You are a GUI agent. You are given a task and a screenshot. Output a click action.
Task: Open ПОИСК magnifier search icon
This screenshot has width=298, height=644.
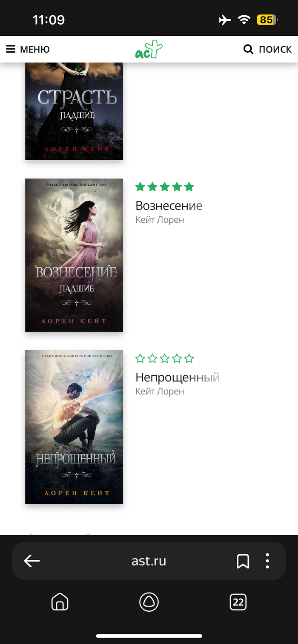click(248, 49)
